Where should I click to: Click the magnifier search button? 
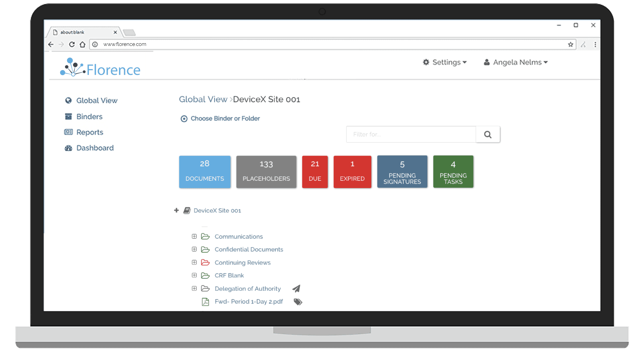click(x=488, y=134)
